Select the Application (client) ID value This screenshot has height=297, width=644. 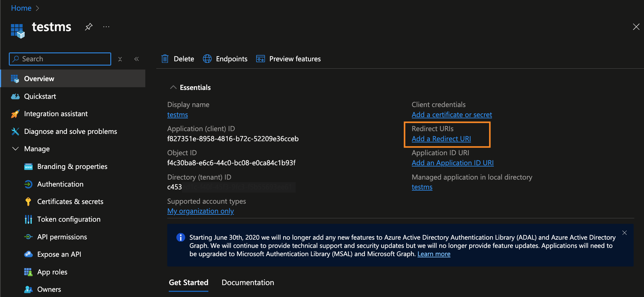233,139
